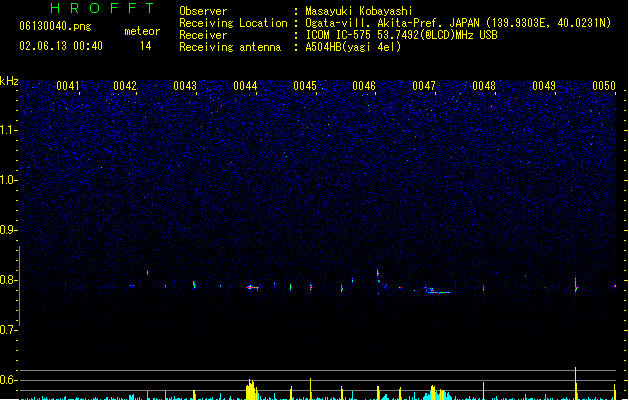Click the Receiving Location label
Image resolution: width=629 pixels, height=400 pixels.
pyautogui.click(x=233, y=23)
